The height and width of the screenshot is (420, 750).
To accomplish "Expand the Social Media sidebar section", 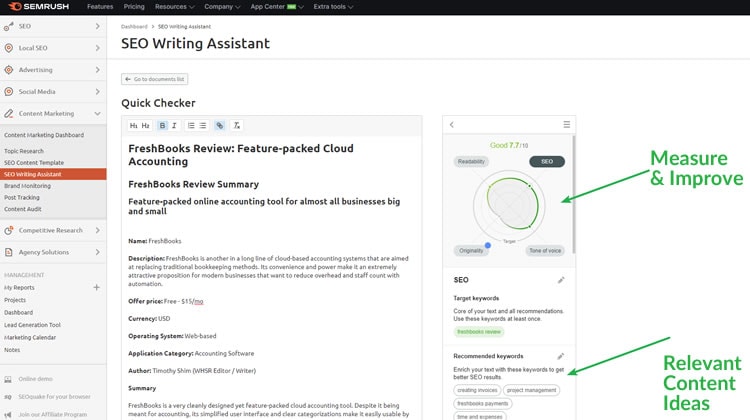I will (98, 91).
